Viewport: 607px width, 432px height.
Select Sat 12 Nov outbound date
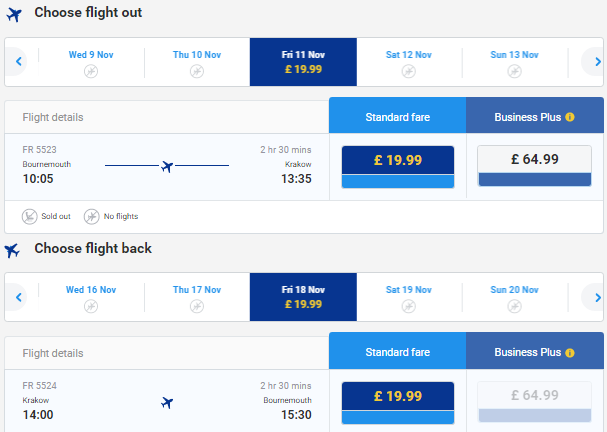409,62
